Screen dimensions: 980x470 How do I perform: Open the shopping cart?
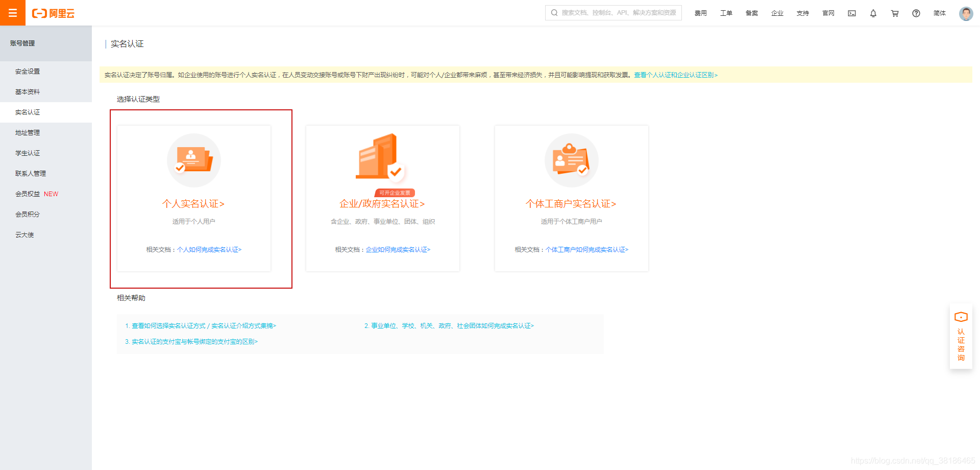894,13
